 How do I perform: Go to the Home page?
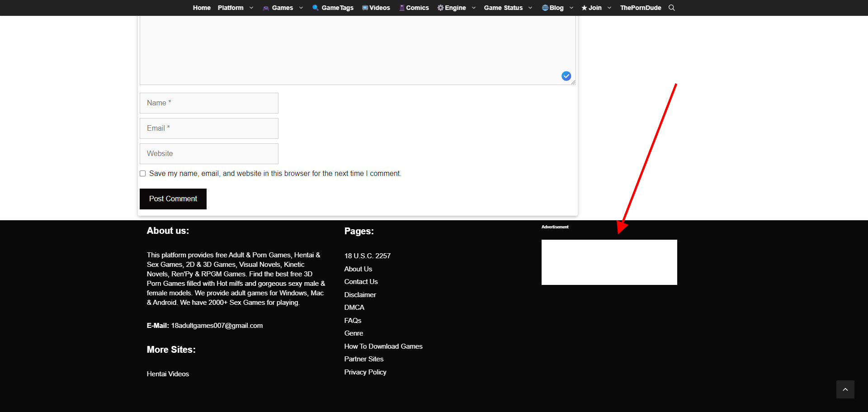pyautogui.click(x=202, y=8)
